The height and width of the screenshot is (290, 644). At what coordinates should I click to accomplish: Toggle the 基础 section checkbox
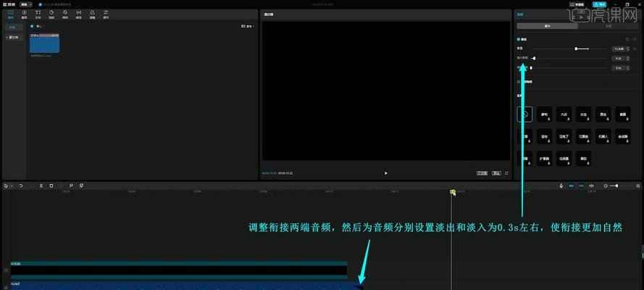pos(519,39)
